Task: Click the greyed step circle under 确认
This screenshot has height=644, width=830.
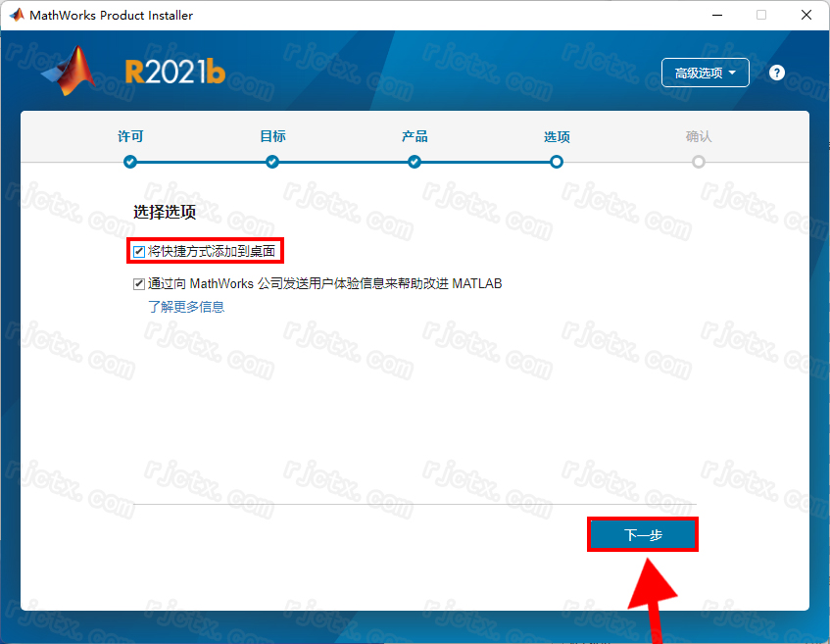Action: pos(699,162)
